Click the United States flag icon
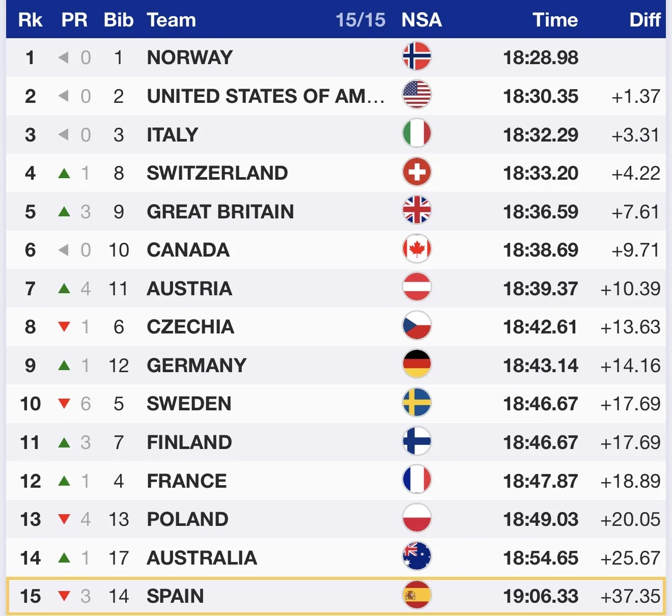This screenshot has width=672, height=616. (x=416, y=95)
